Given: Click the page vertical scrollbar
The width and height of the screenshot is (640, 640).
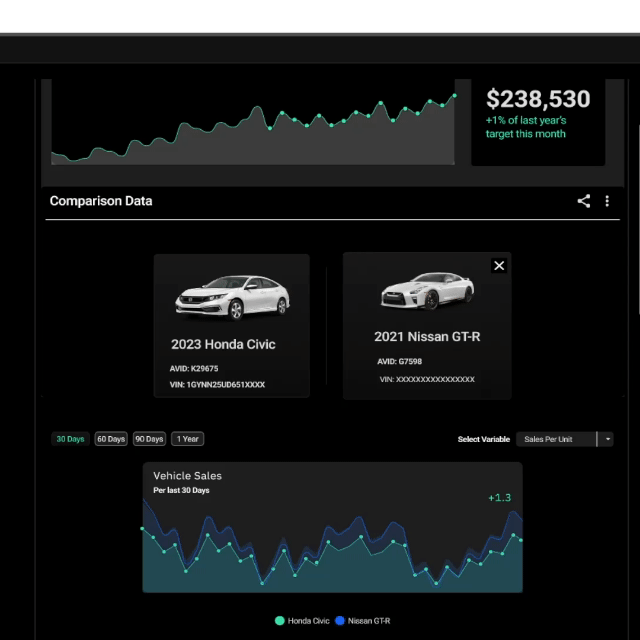Looking at the screenshot, I should coord(638,220).
